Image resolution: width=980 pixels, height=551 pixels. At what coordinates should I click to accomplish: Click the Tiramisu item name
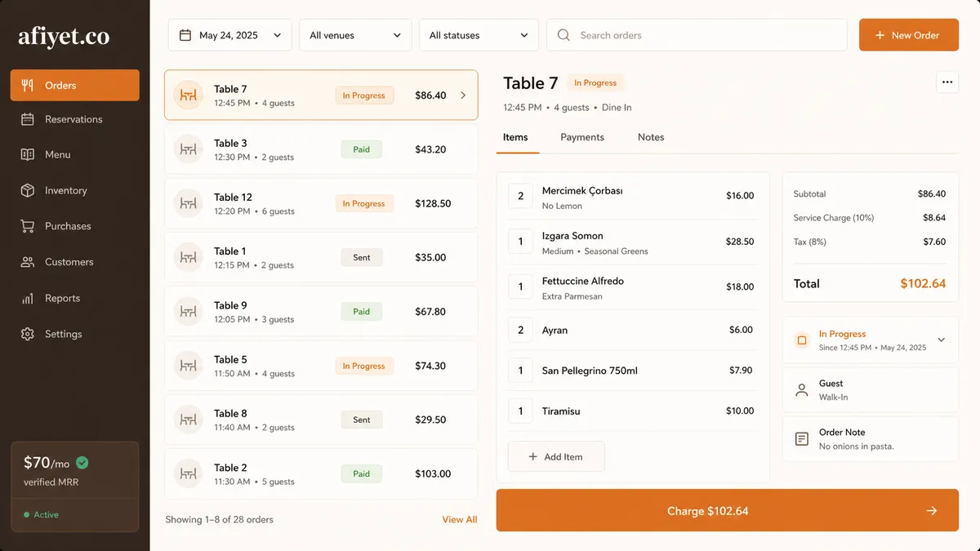point(561,411)
